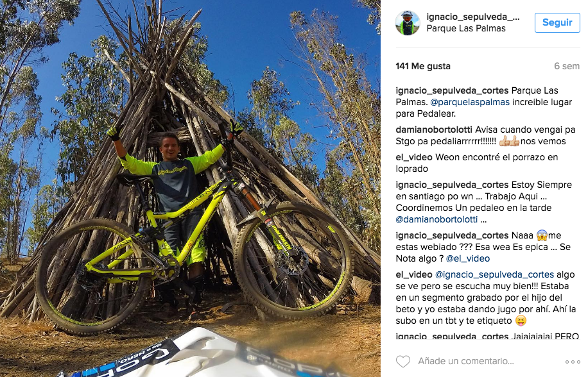
Task: Like the post with the heart icon
Action: [403, 361]
